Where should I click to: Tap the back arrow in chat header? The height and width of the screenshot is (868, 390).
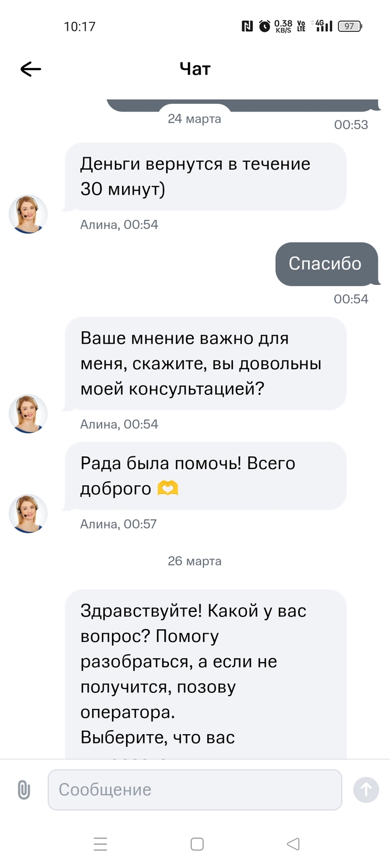(x=31, y=69)
